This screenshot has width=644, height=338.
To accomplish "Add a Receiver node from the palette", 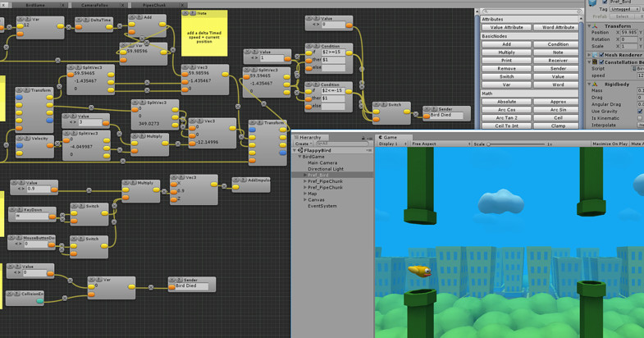I will [558, 61].
